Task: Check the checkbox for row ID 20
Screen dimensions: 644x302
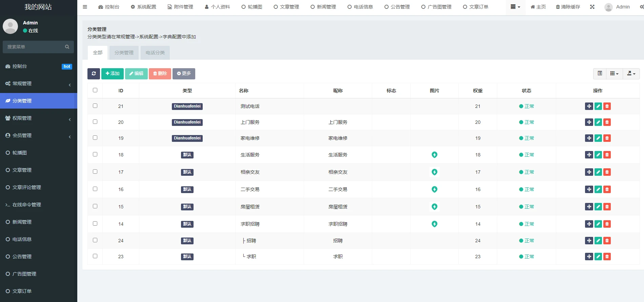Action: point(95,122)
